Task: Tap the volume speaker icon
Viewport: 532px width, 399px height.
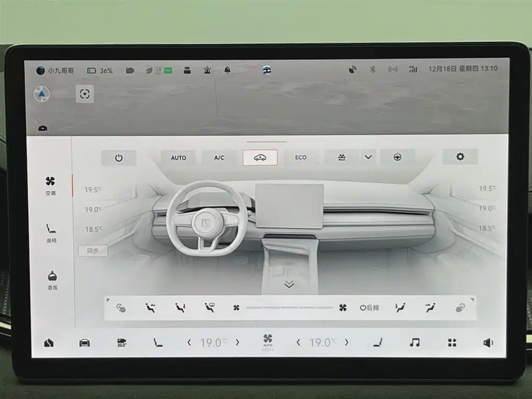Action: tap(488, 342)
